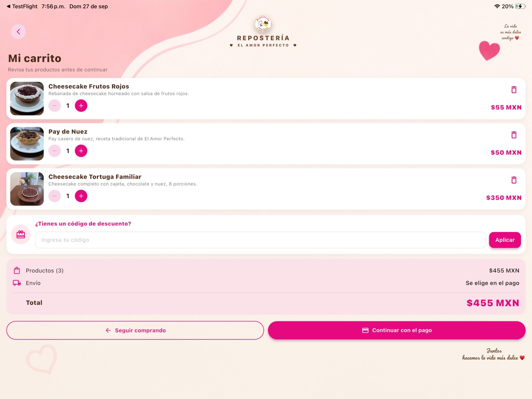Tap the Mi carrito heading
This screenshot has height=399, width=532.
point(35,58)
